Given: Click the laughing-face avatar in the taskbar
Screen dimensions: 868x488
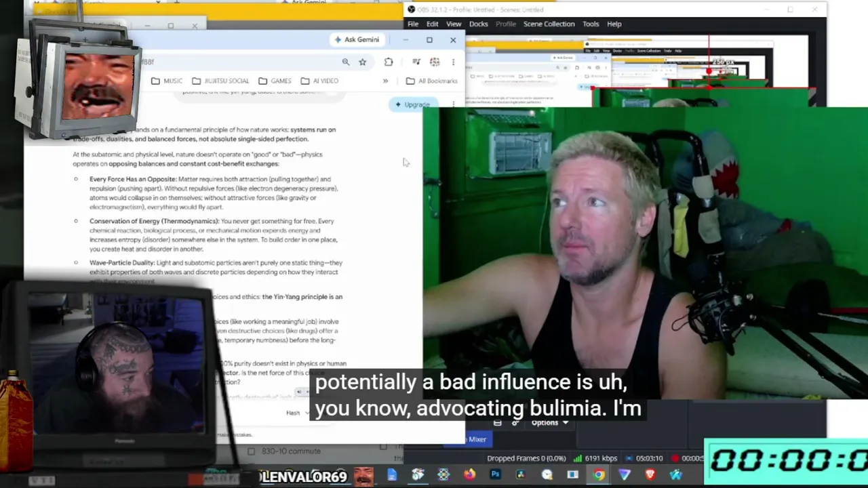Looking at the screenshot, I should [363, 476].
